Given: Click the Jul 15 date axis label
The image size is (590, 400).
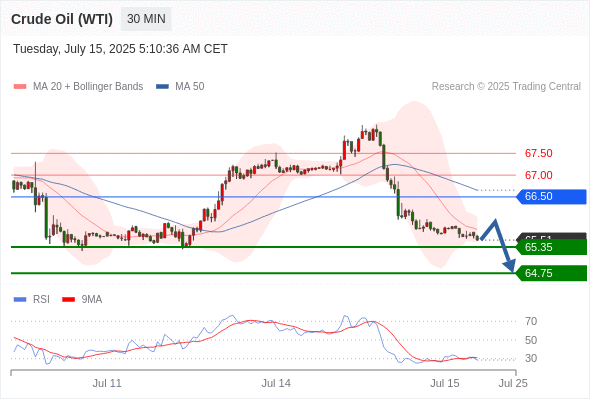Looking at the screenshot, I should pos(445,383).
